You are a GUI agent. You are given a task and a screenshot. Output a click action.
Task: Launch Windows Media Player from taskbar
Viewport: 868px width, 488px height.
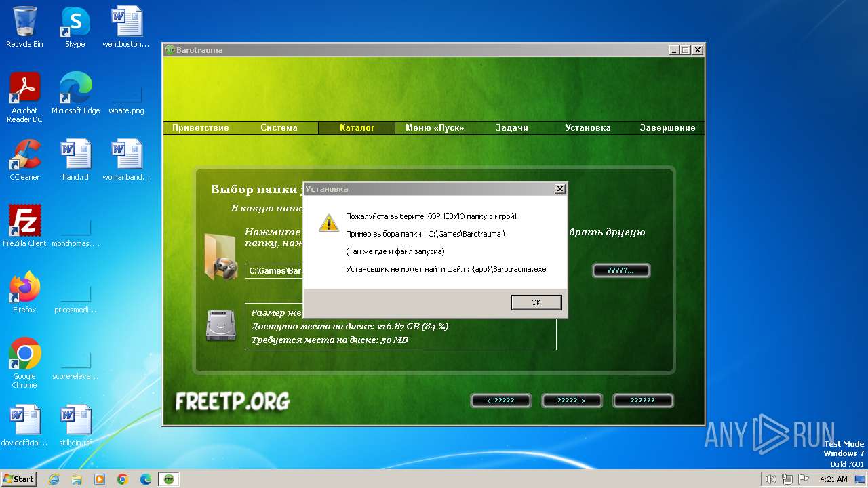100,479
